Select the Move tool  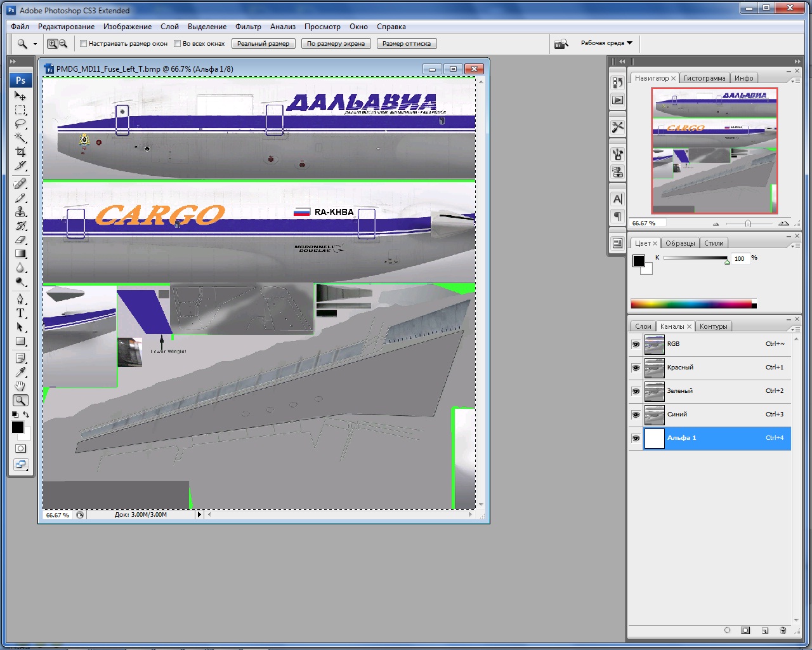coord(20,96)
